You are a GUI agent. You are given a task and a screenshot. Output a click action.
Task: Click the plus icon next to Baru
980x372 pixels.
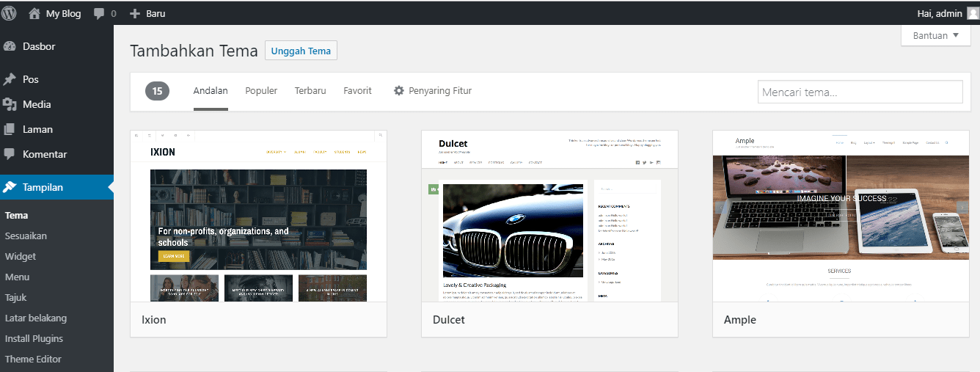pos(134,14)
